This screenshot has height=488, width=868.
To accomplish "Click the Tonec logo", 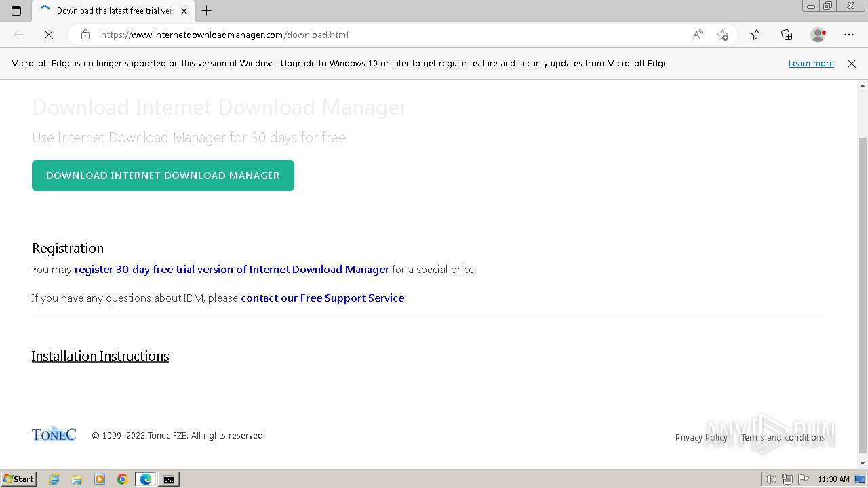I will click(x=54, y=434).
